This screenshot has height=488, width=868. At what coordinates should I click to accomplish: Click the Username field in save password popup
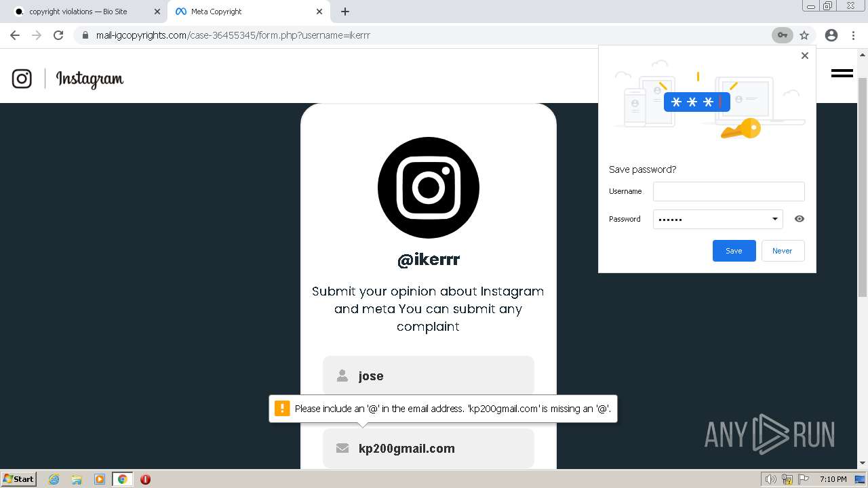[729, 191]
